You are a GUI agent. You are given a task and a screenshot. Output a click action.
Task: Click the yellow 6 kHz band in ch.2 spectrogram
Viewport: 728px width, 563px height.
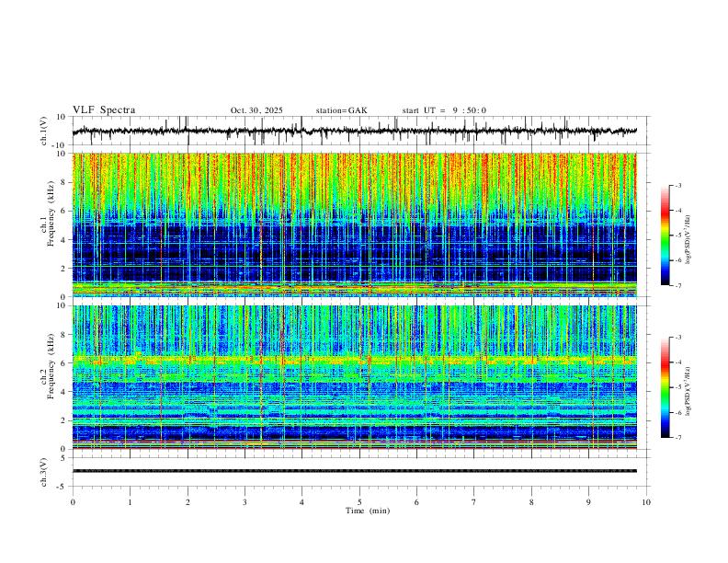354,360
